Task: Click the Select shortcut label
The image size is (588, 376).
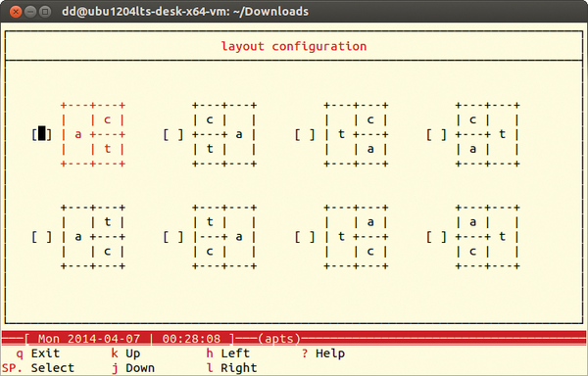Action: (53, 368)
